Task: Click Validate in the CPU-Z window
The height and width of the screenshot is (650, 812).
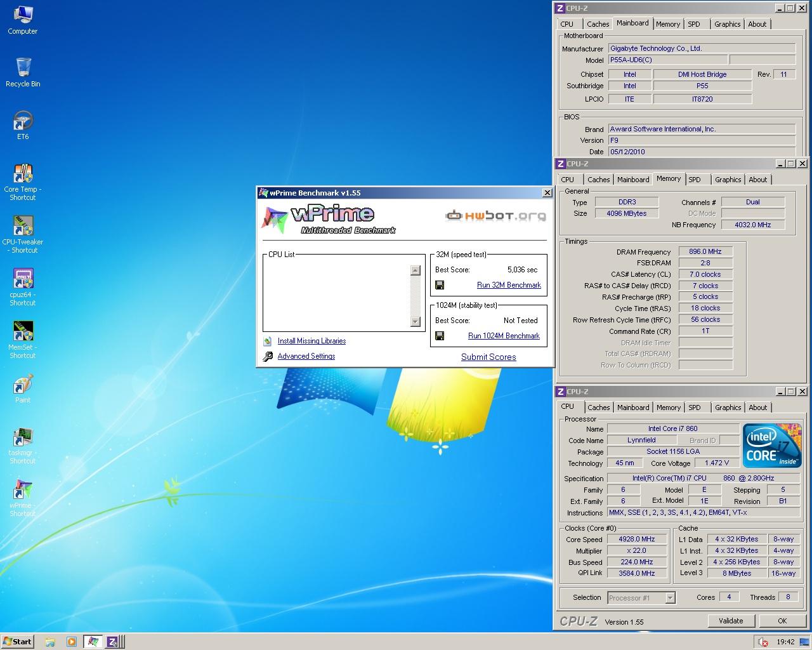Action: tap(731, 621)
